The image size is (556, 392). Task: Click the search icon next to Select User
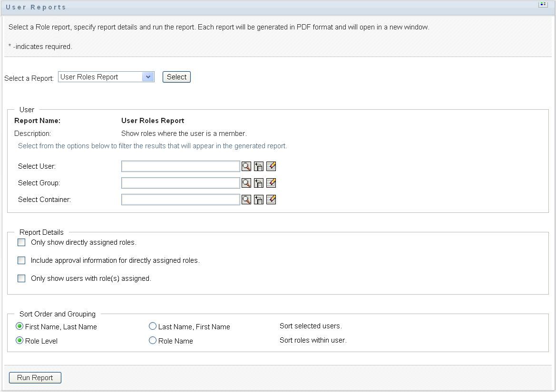click(246, 166)
